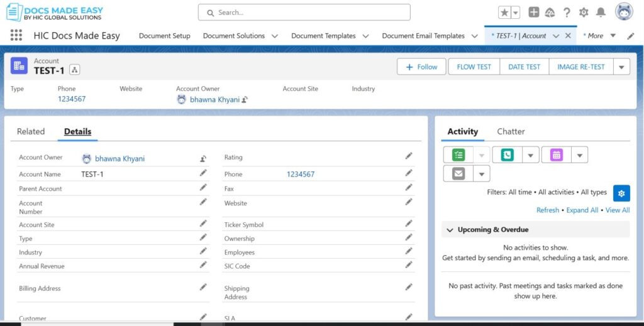644x326 pixels.
Task: Click the Account record icon
Action: 19,65
